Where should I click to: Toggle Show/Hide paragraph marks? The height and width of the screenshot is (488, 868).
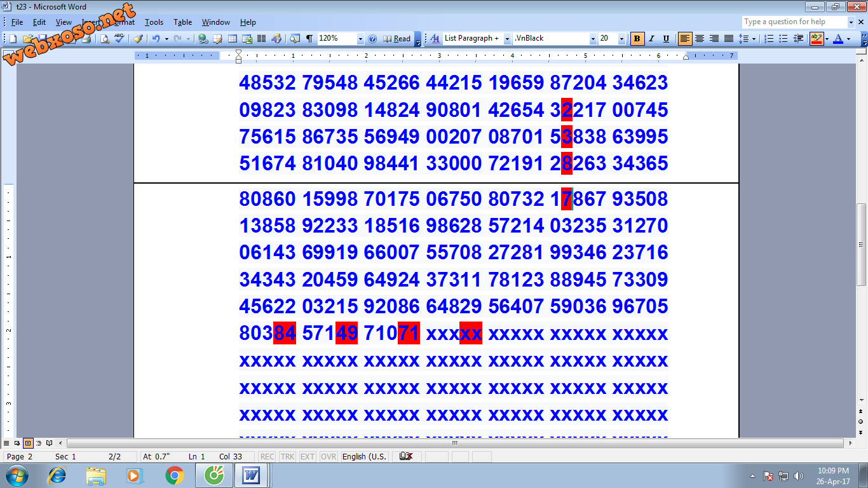(x=309, y=39)
